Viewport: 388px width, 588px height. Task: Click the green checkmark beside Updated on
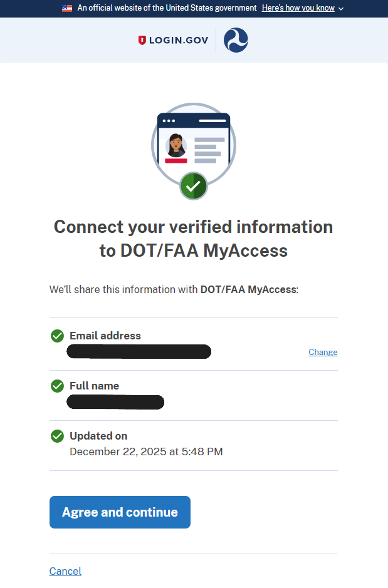point(57,436)
